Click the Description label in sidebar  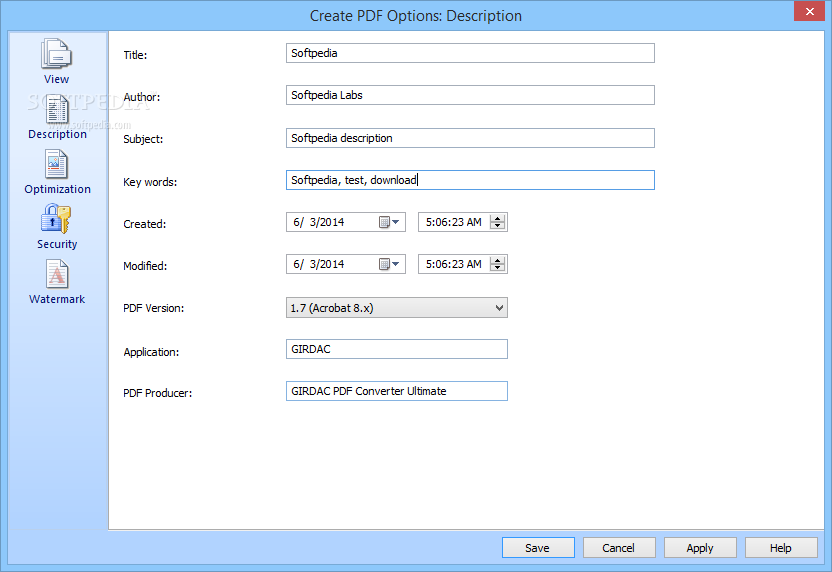(57, 134)
